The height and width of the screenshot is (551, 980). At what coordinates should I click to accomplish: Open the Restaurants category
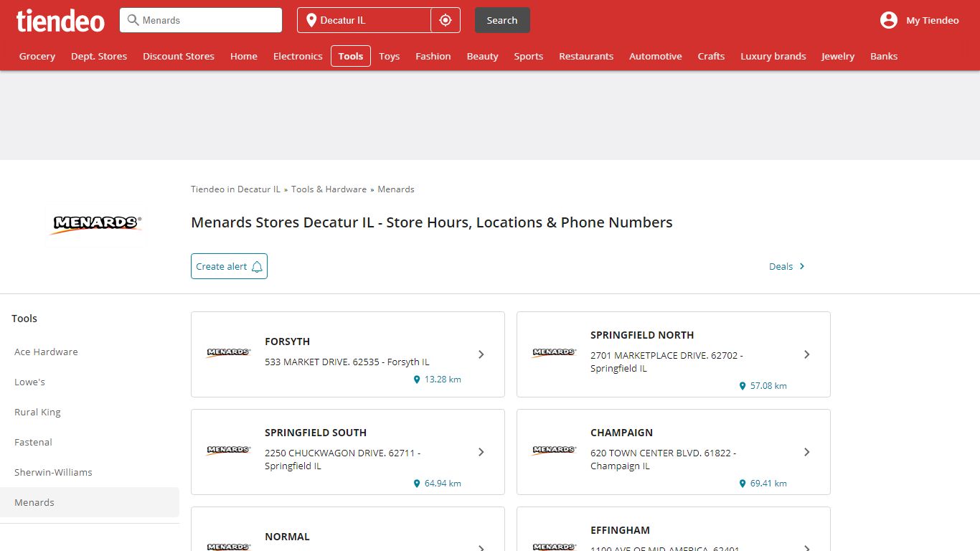[586, 56]
